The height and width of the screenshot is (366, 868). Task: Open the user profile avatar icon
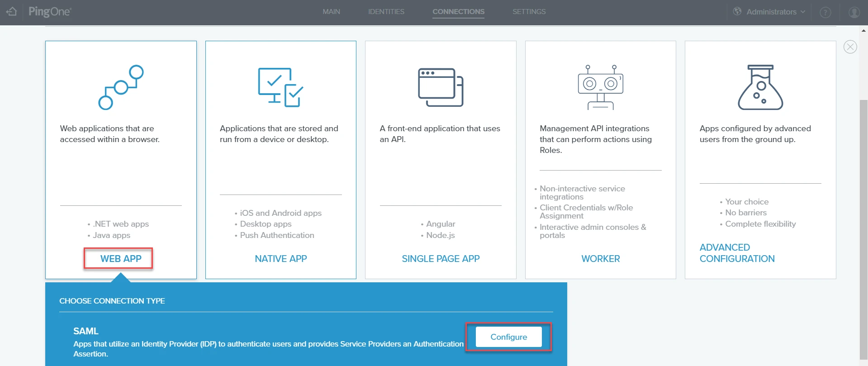pos(854,12)
